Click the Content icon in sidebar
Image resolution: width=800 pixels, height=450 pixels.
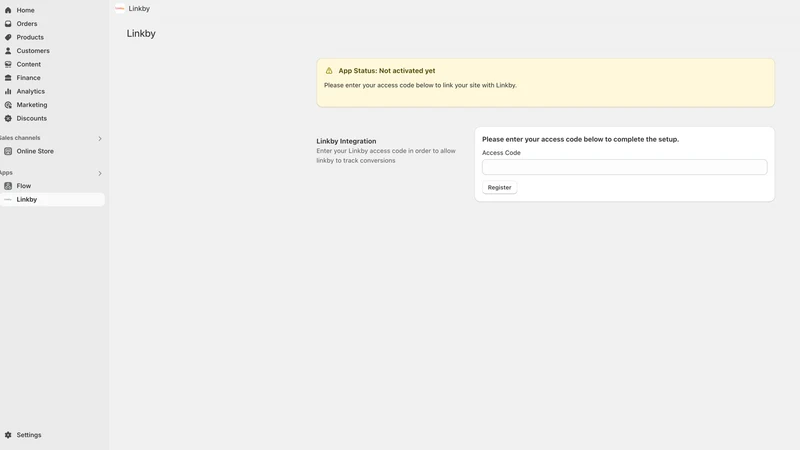[8, 64]
